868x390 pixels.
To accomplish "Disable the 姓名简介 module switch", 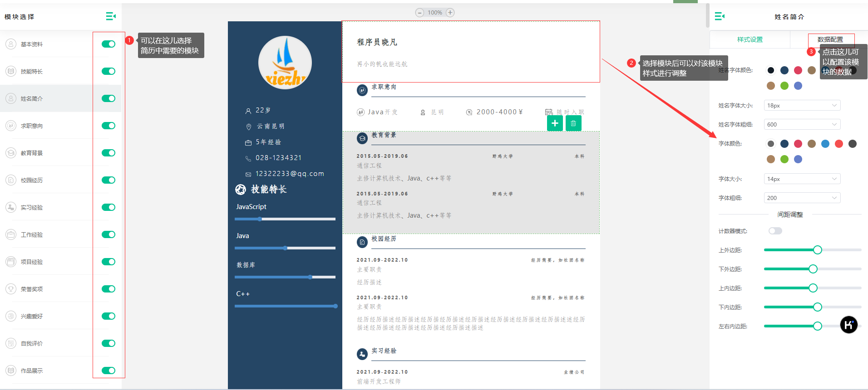I will click(108, 98).
